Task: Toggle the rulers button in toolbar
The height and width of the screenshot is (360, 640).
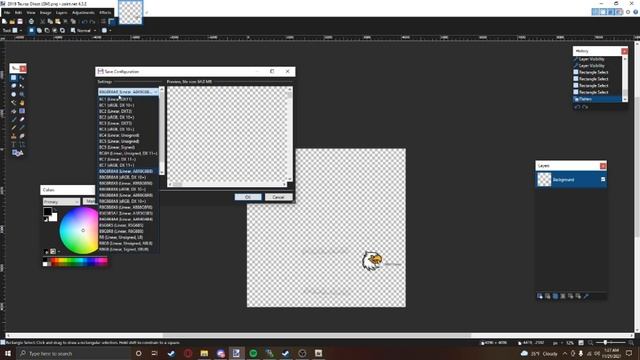Action: 111,21
